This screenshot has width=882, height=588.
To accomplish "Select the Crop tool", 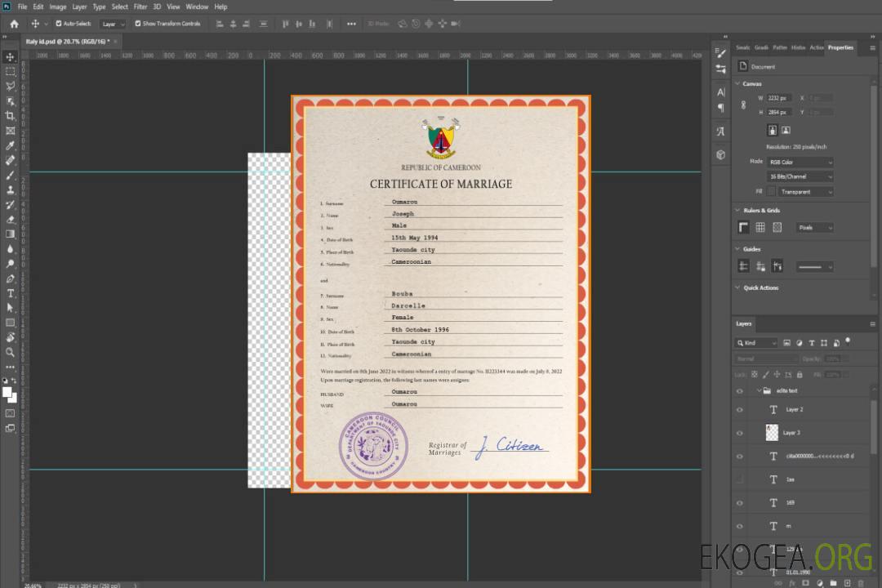I will [x=10, y=116].
